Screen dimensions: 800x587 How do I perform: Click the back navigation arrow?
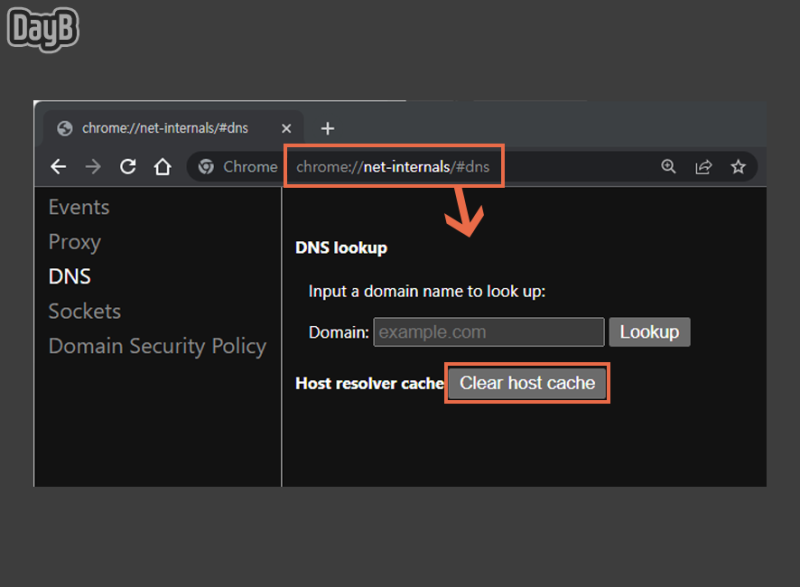pos(58,166)
